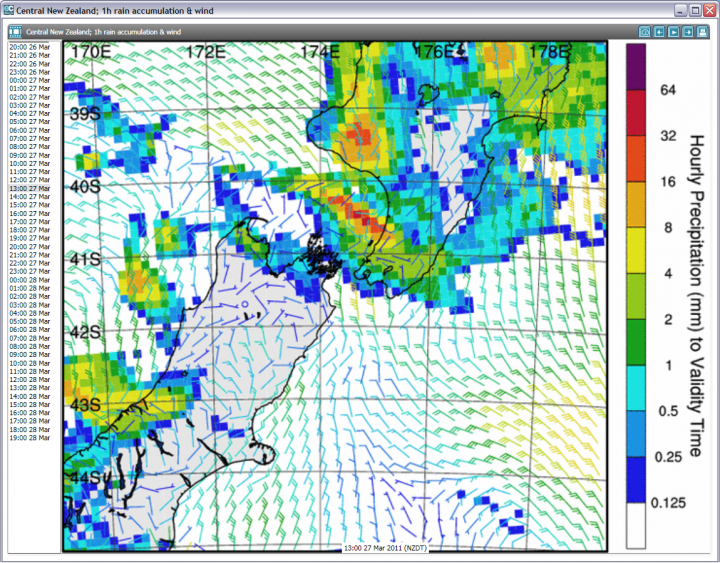Play the forecast animation
The width and height of the screenshot is (720, 563).
tap(674, 31)
